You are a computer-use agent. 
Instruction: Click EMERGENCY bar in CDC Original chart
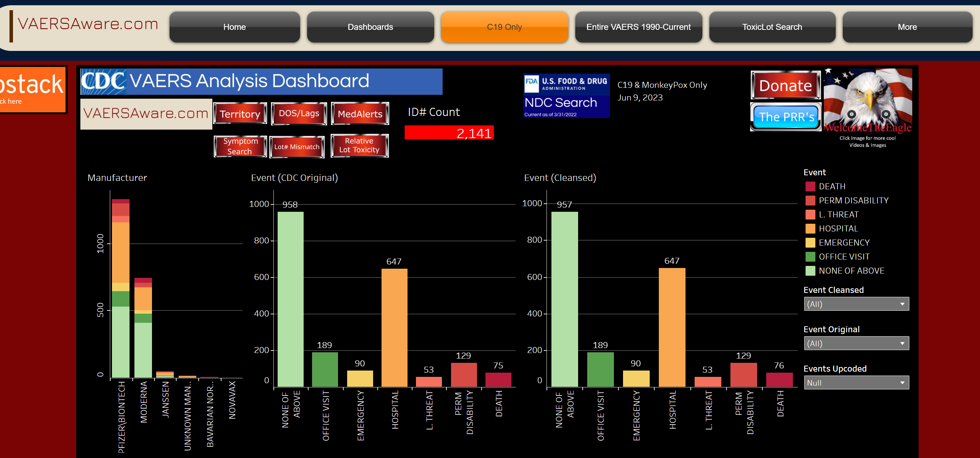[360, 379]
